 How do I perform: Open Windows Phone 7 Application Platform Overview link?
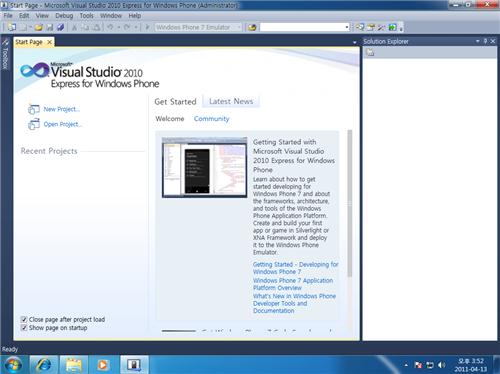tap(293, 284)
